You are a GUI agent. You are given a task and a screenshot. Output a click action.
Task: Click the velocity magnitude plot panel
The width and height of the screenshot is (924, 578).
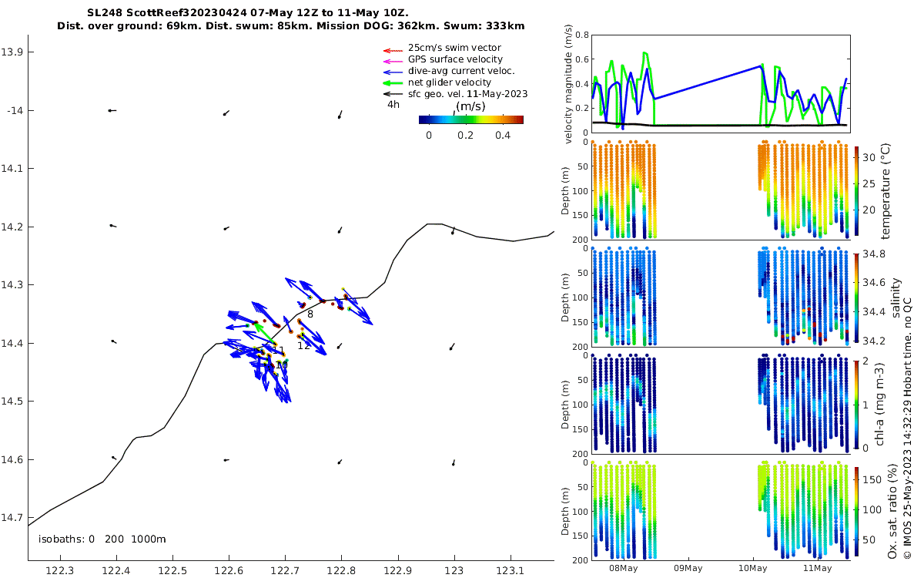click(721, 82)
